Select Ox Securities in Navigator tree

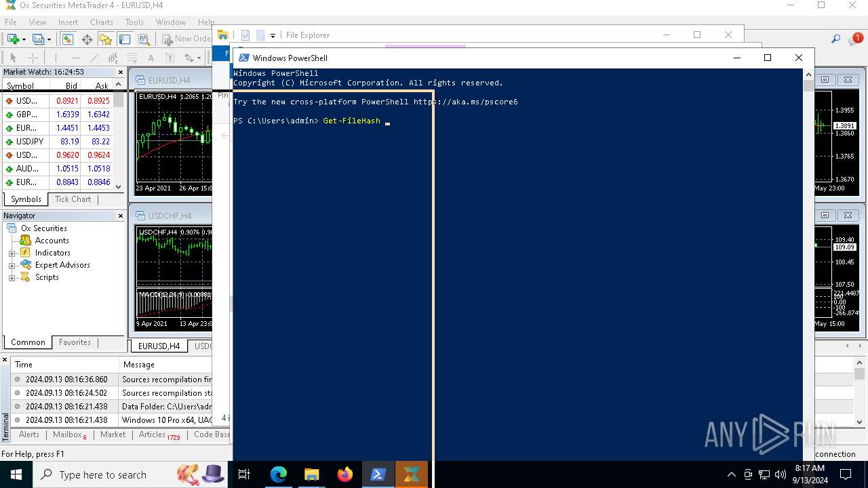(43, 228)
